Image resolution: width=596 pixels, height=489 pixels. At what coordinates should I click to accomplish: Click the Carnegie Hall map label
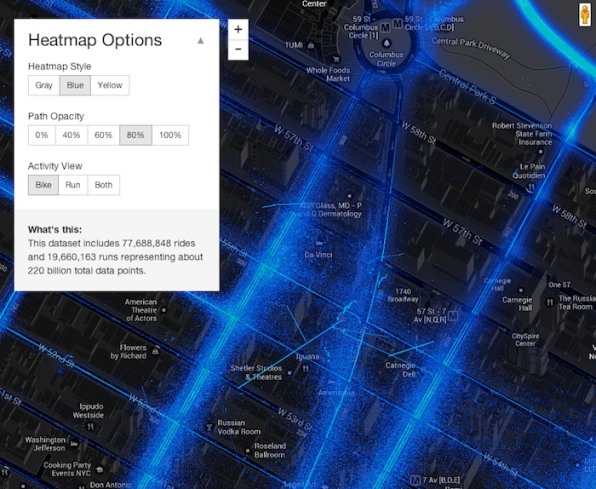point(517,304)
